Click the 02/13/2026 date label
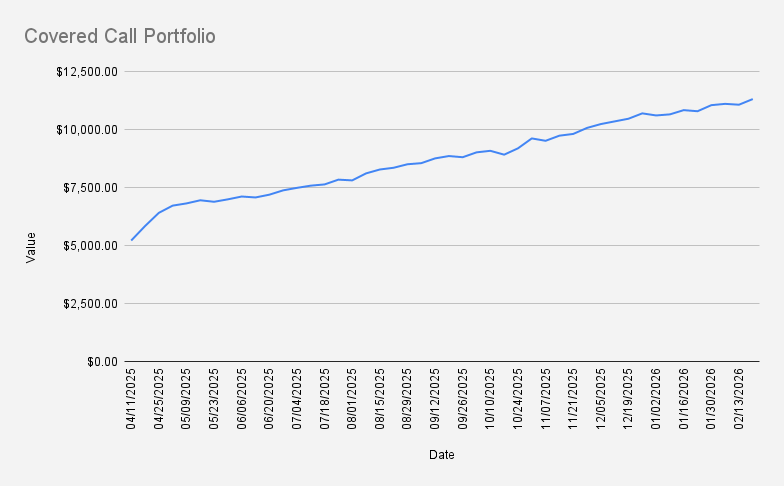784x486 pixels. point(739,399)
